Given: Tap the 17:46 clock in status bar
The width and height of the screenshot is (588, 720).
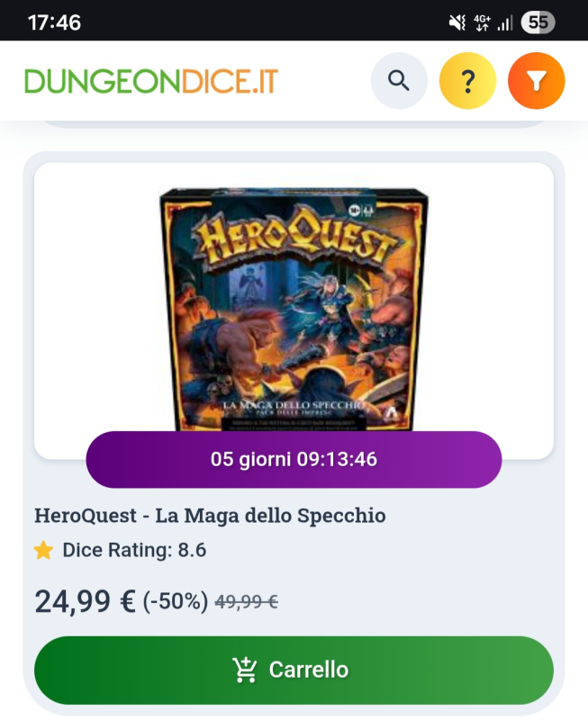Looking at the screenshot, I should click(x=54, y=22).
